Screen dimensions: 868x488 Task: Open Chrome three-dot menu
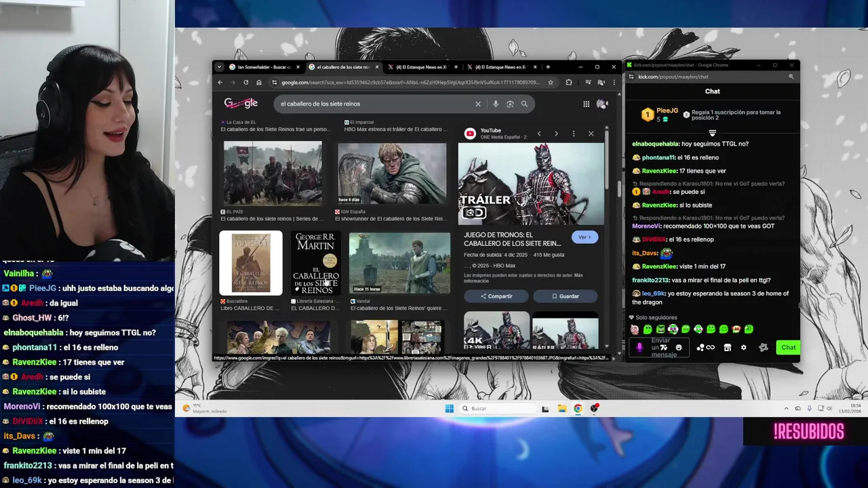click(614, 82)
